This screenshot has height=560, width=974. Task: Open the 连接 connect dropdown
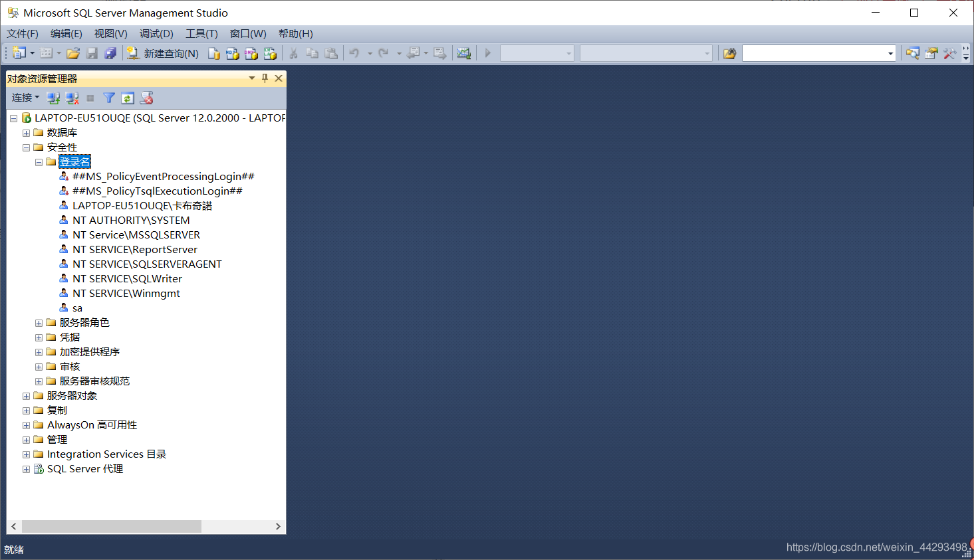(25, 98)
